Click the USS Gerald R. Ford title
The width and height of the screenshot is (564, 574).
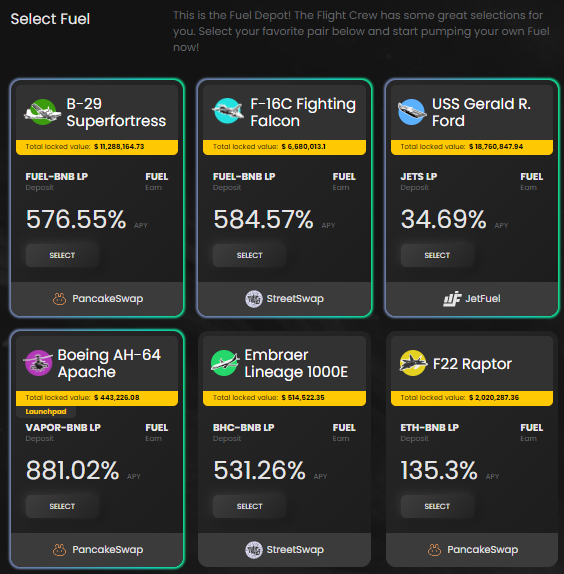click(481, 112)
